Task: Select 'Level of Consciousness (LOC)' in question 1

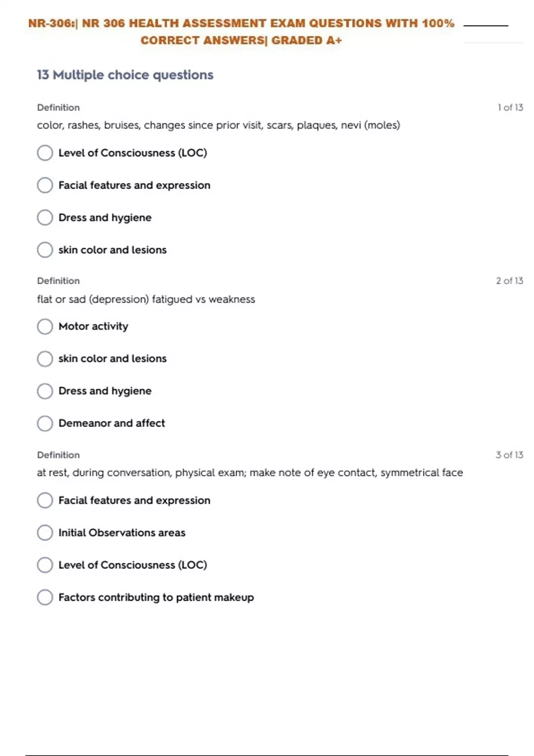Action: [x=45, y=153]
